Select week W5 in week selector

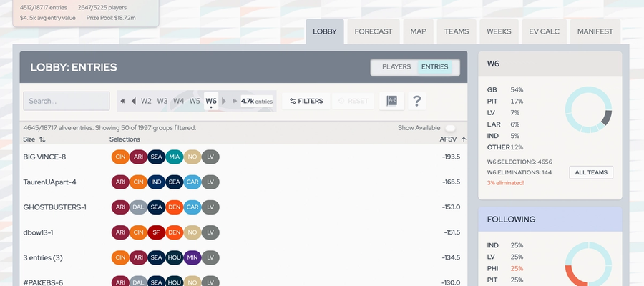[x=195, y=101]
